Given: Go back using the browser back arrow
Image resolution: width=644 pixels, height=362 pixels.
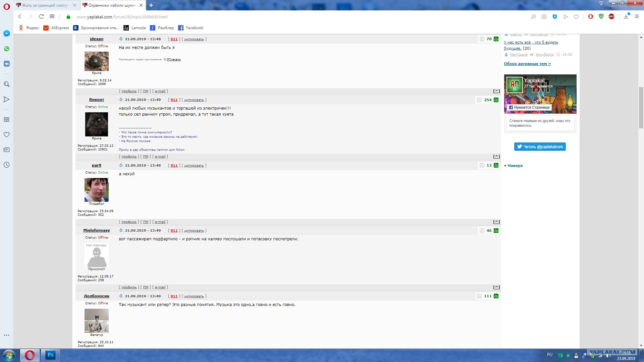Looking at the screenshot, I should [20, 16].
